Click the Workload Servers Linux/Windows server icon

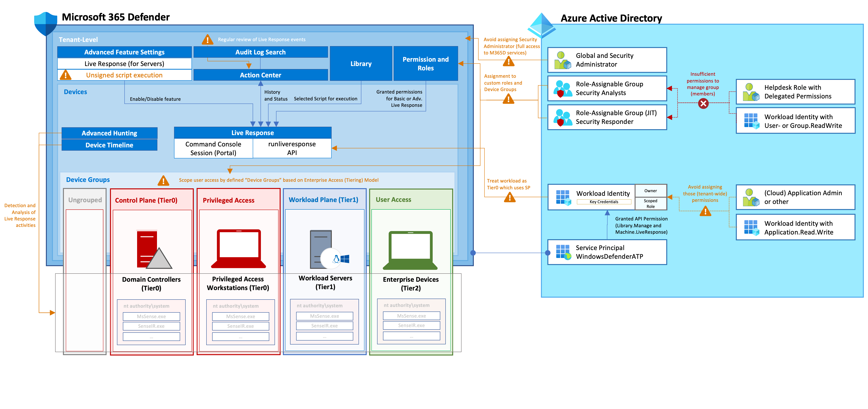pos(330,249)
